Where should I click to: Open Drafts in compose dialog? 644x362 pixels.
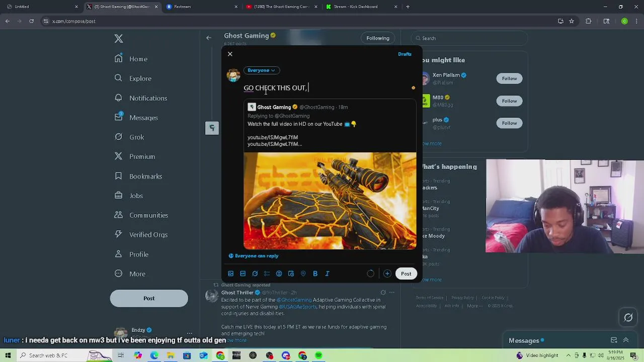coord(405,54)
